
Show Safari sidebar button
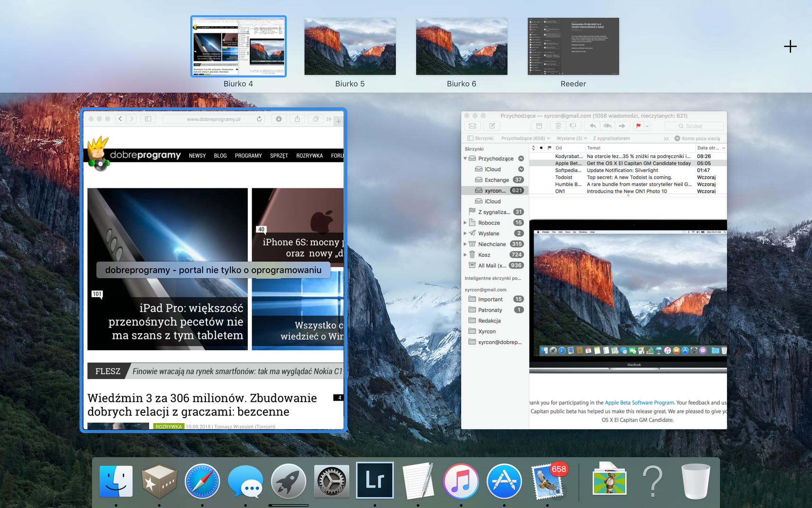click(x=148, y=119)
